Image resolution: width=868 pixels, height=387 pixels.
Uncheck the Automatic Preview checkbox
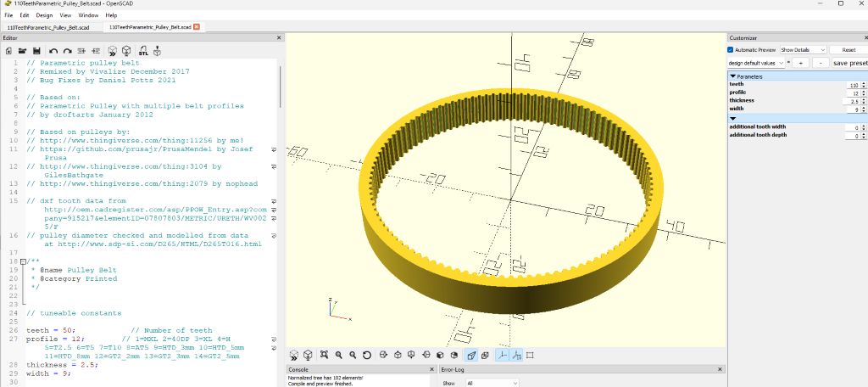click(731, 50)
